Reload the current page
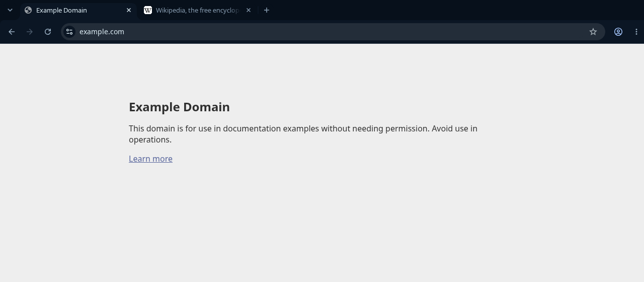644x282 pixels. click(x=48, y=32)
